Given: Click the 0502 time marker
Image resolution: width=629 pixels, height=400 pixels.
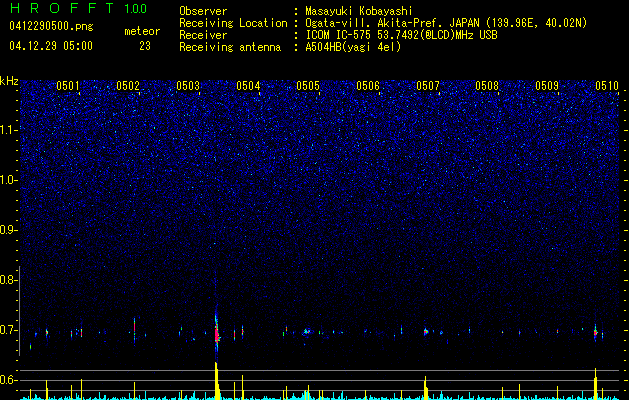Looking at the screenshot, I should [128, 85].
